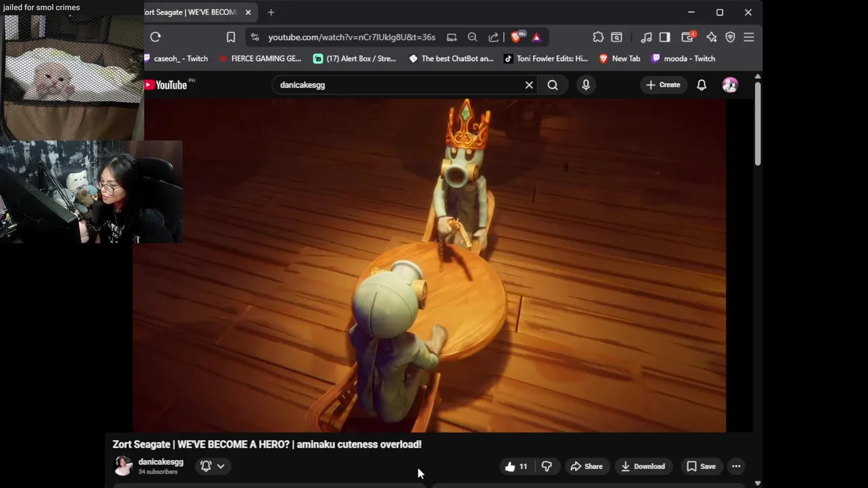Open the Leo AI sparkle icon
Viewport: 868px width, 488px height.
point(711,37)
